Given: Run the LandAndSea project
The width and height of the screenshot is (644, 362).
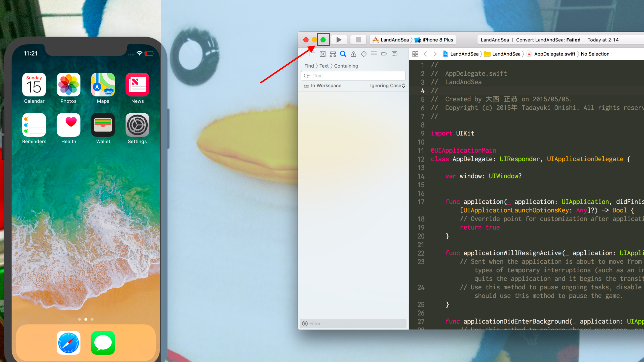Looking at the screenshot, I should tap(339, 40).
